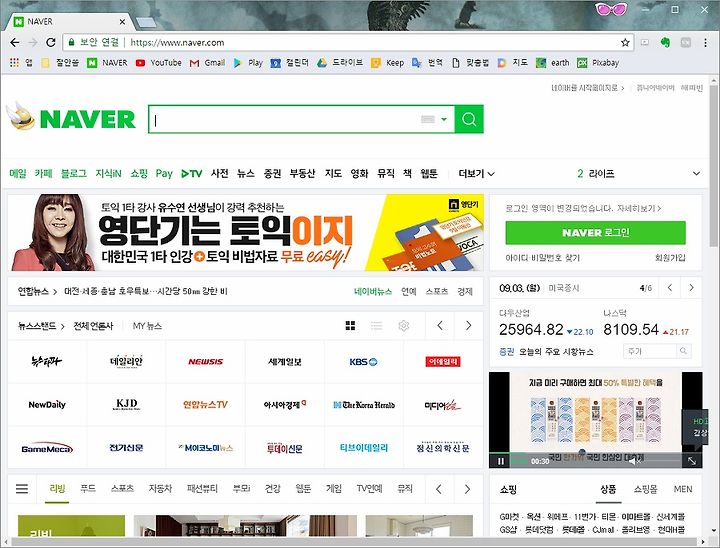Go back with the browser back arrow
This screenshot has height=548, width=720.
15,43
